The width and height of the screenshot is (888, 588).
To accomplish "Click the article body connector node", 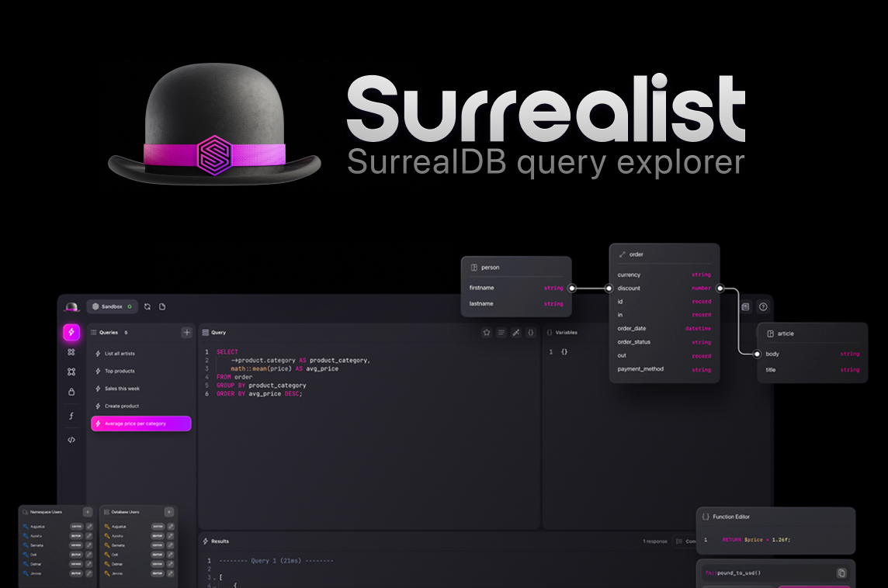I will coord(757,355).
